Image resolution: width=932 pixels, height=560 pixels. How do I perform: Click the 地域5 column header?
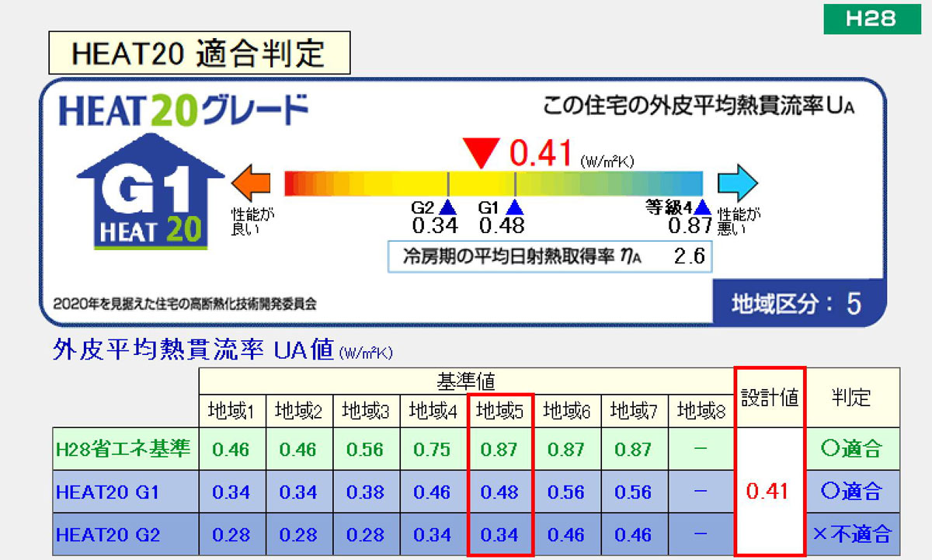[500, 409]
